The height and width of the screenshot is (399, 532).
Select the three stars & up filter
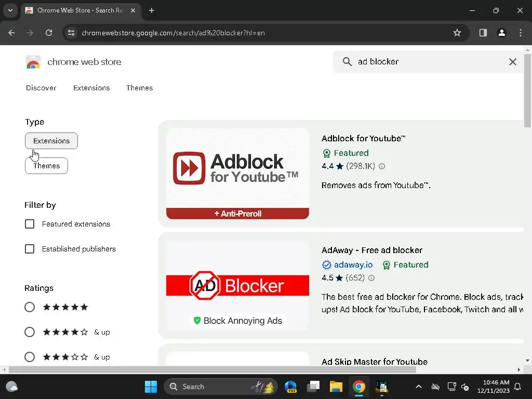click(30, 357)
